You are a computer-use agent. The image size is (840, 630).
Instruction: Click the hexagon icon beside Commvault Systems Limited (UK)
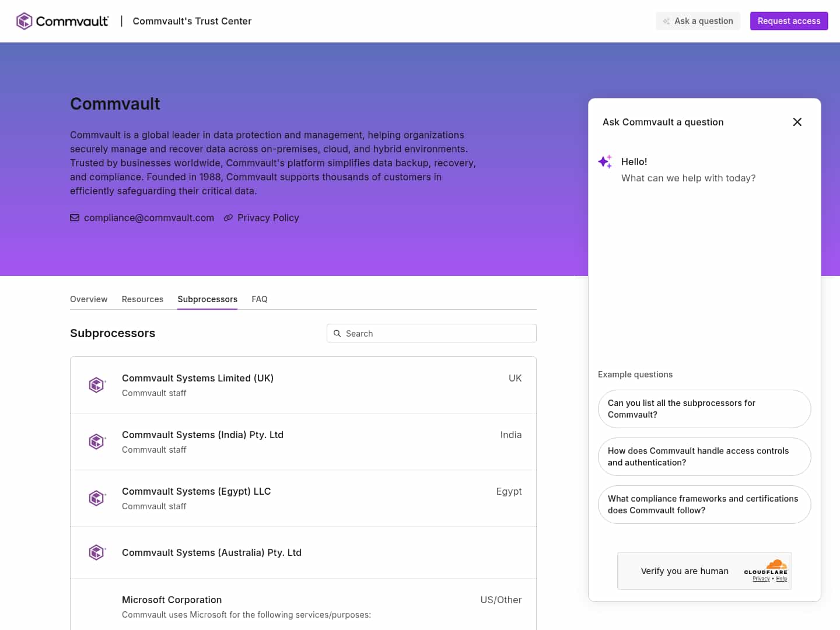coord(97,384)
